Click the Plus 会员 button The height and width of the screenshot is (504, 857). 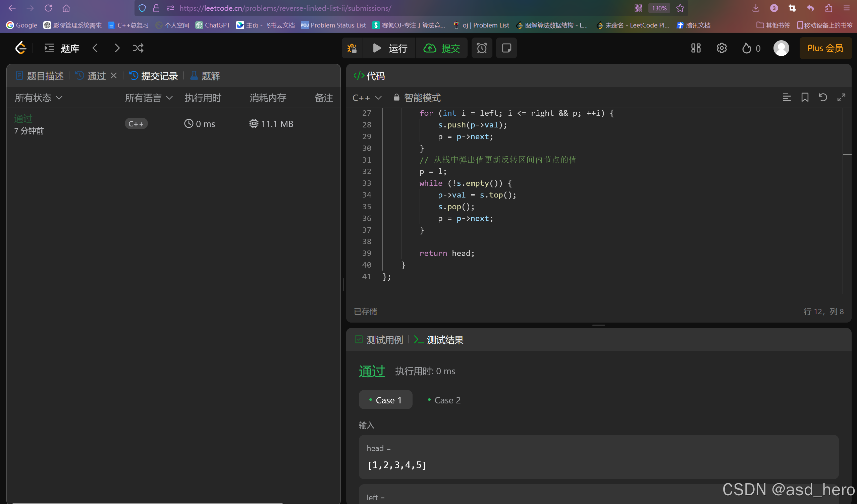coord(825,48)
